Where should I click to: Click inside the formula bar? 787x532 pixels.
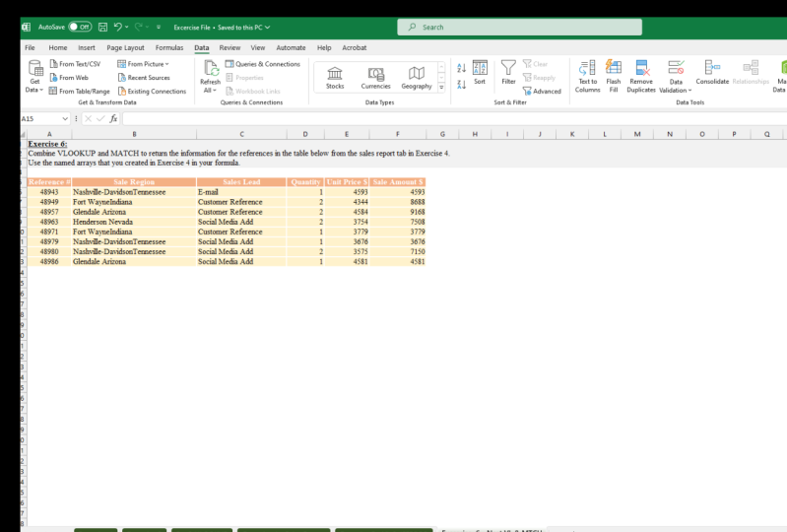click(454, 118)
